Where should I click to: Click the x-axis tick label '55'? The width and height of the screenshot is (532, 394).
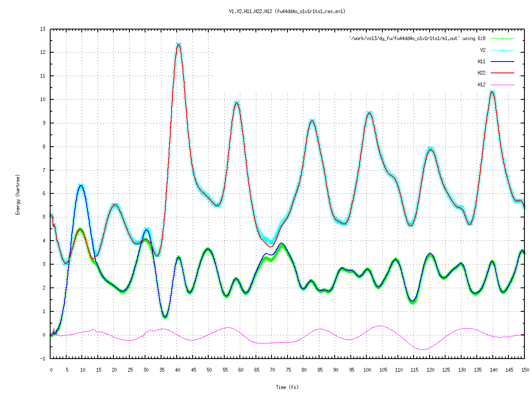pos(225,370)
